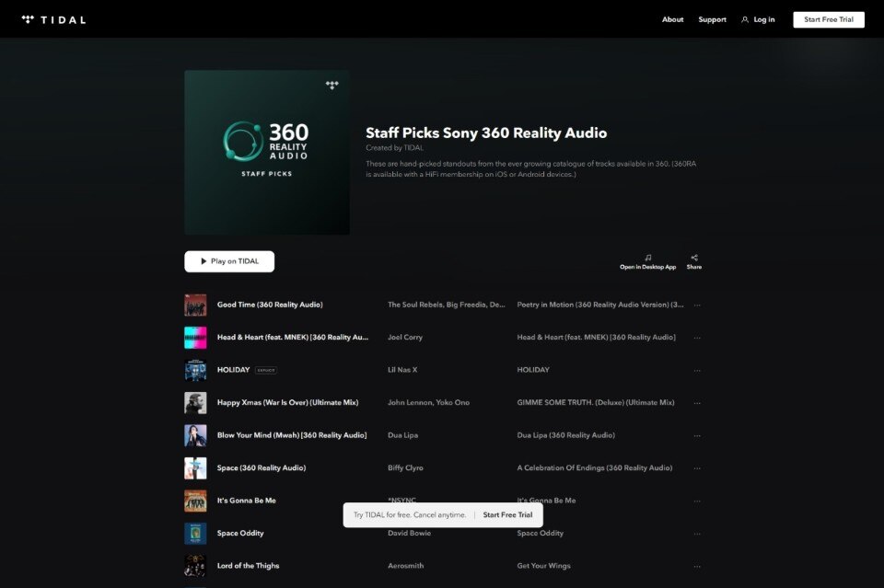Open more options for Space Oddity track
The height and width of the screenshot is (588, 884).
click(x=697, y=534)
